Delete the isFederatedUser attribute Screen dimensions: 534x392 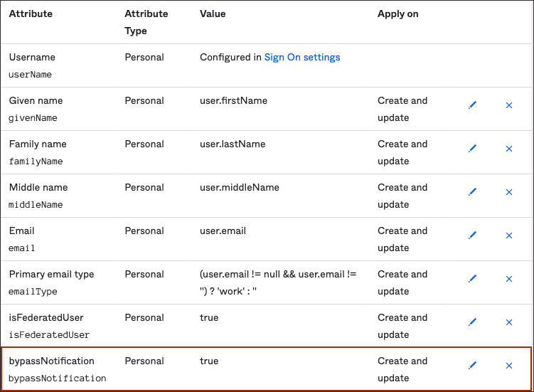(x=508, y=322)
